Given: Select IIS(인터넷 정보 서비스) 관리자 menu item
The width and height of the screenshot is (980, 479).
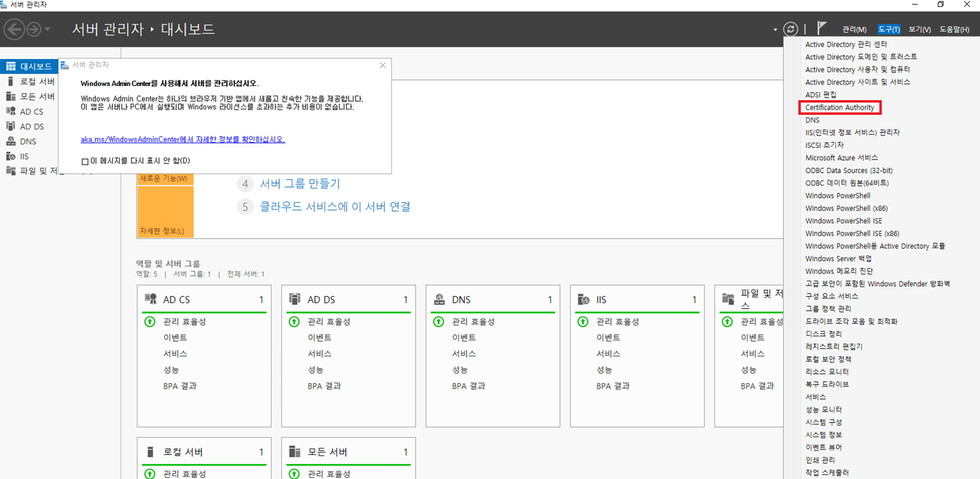Looking at the screenshot, I should pos(853,132).
